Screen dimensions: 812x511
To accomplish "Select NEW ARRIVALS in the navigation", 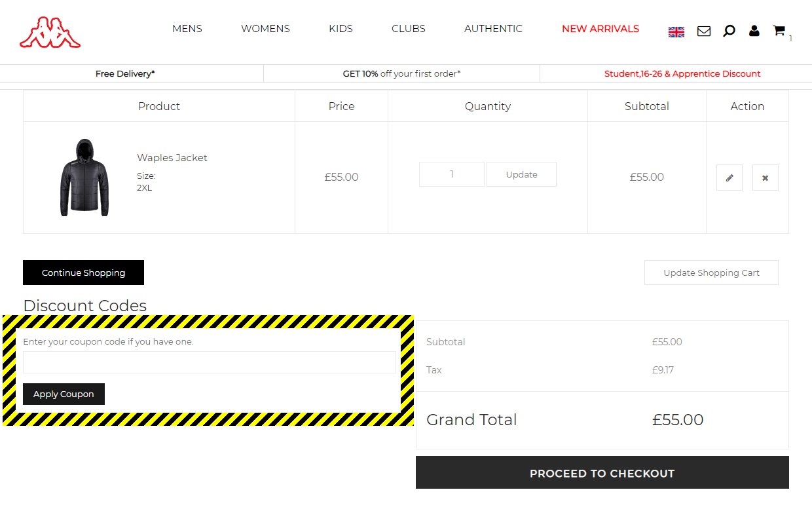I will (600, 29).
